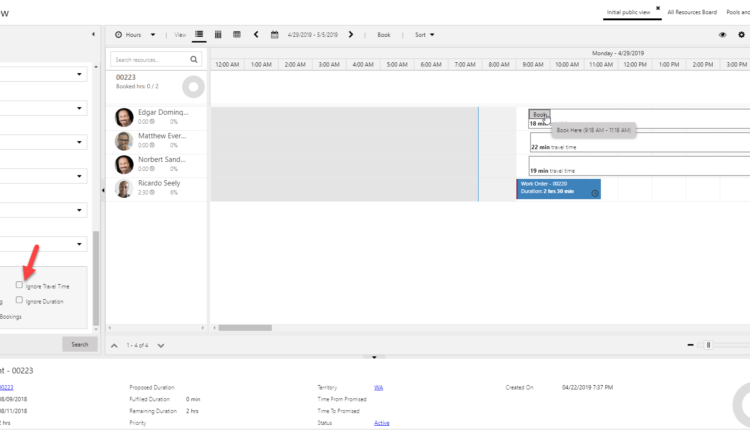Expand the Sort dropdown

point(424,34)
